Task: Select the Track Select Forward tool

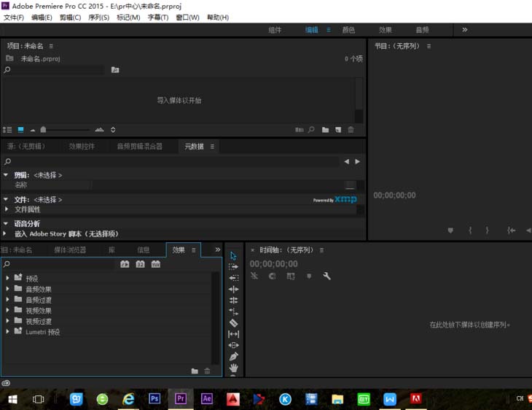Action: [233, 267]
